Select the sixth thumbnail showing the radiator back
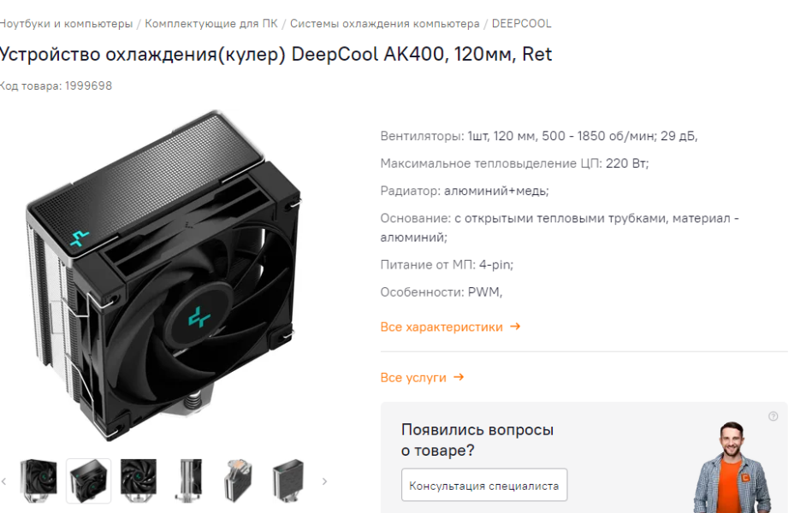Screen dimensions: 812x513 pyautogui.click(x=288, y=481)
